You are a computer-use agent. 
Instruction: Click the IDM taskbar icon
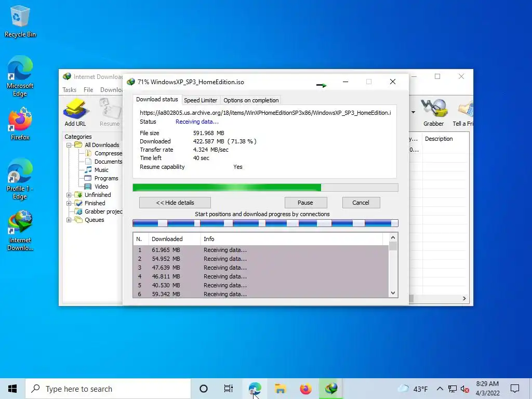point(331,389)
